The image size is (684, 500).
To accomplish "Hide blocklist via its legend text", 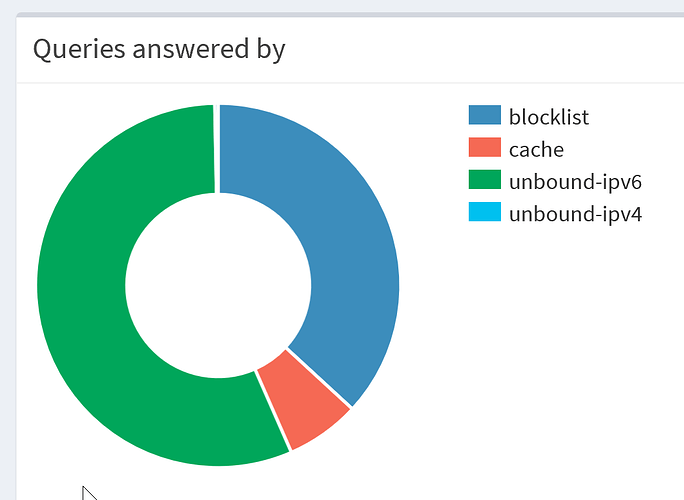I will click(548, 117).
